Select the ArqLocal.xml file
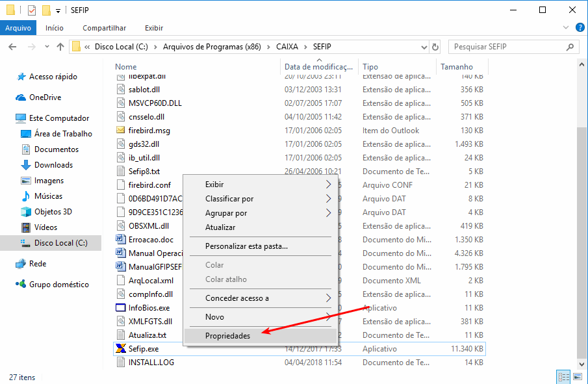The width and height of the screenshot is (588, 384). 151,281
